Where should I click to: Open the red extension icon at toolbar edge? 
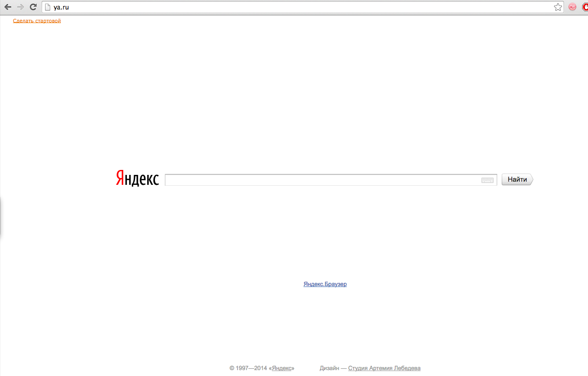click(585, 7)
